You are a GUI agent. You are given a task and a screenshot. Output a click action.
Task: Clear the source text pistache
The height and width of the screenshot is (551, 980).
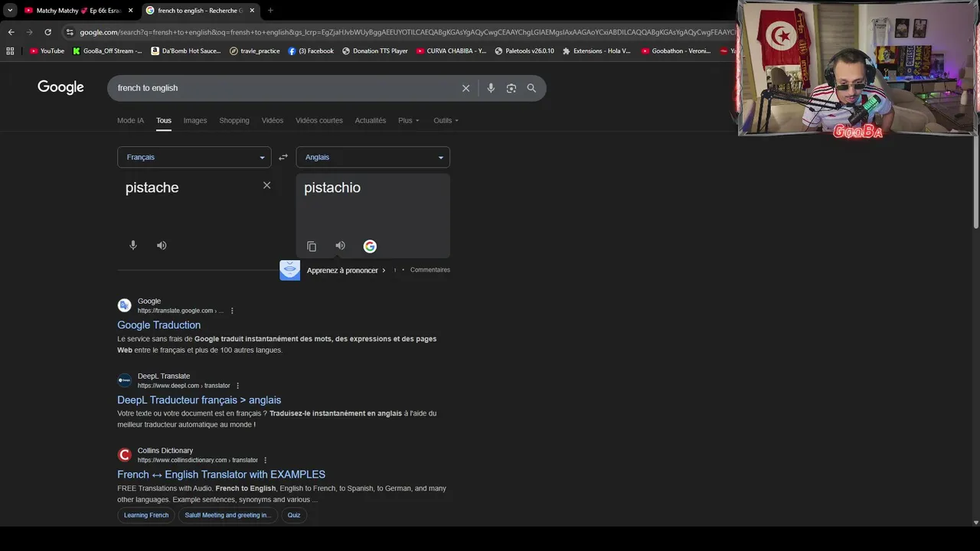pyautogui.click(x=266, y=185)
